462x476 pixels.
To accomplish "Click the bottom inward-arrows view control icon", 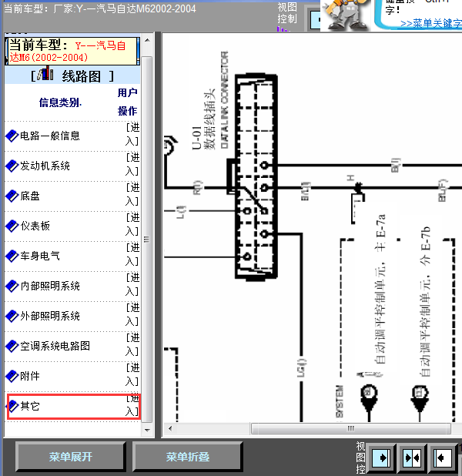I will click(x=412, y=458).
